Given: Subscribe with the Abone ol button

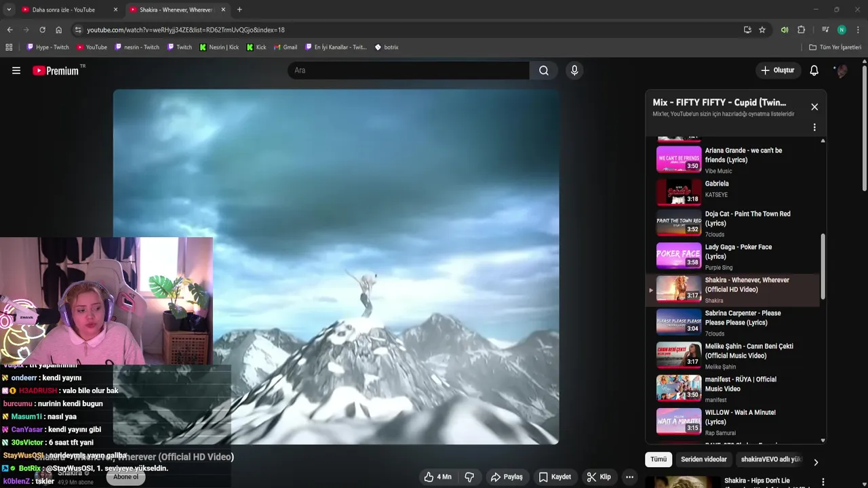Looking at the screenshot, I should tap(125, 477).
